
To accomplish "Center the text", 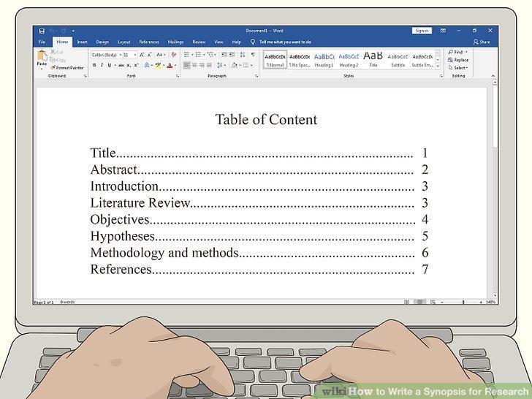I will click(x=194, y=65).
